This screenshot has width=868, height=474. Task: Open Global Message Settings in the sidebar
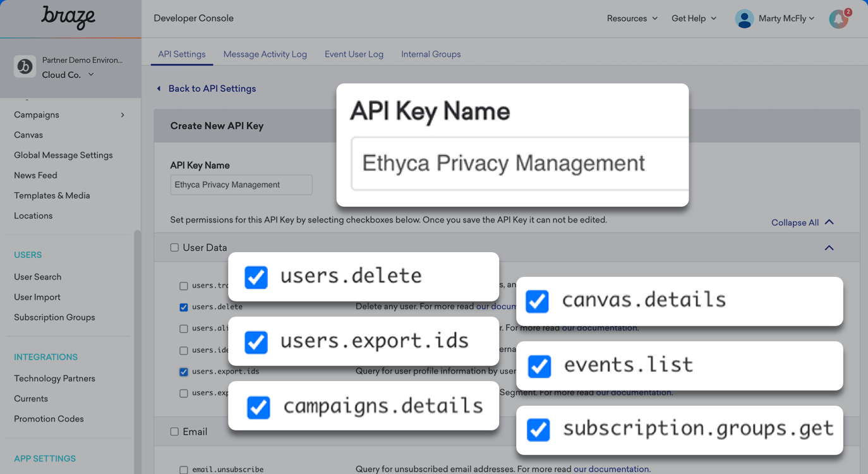[63, 155]
